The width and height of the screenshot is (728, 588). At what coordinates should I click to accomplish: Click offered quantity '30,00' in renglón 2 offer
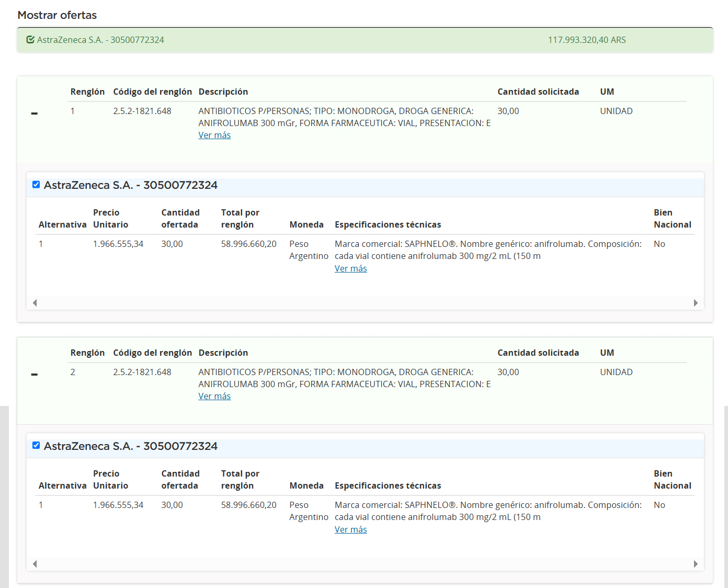pos(172,505)
